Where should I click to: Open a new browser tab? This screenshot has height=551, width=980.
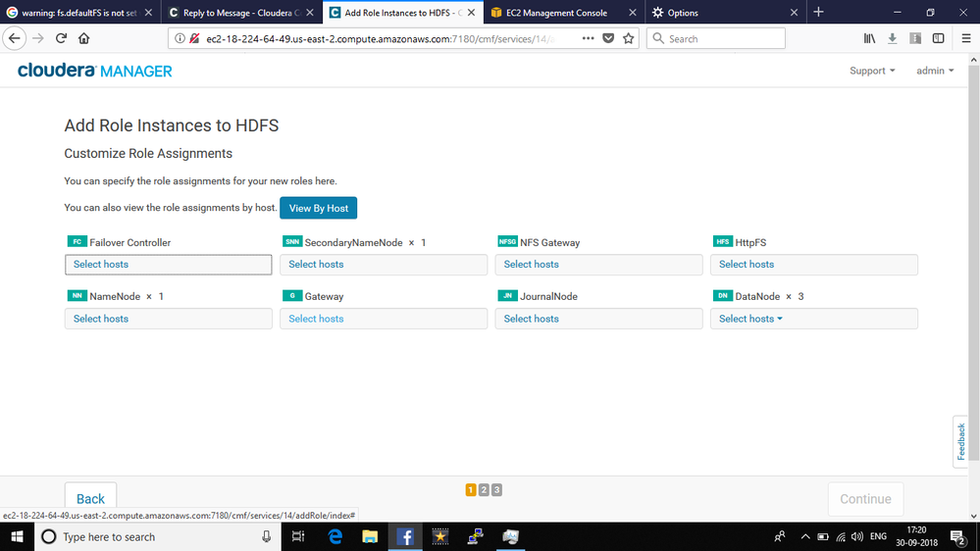[x=819, y=12]
